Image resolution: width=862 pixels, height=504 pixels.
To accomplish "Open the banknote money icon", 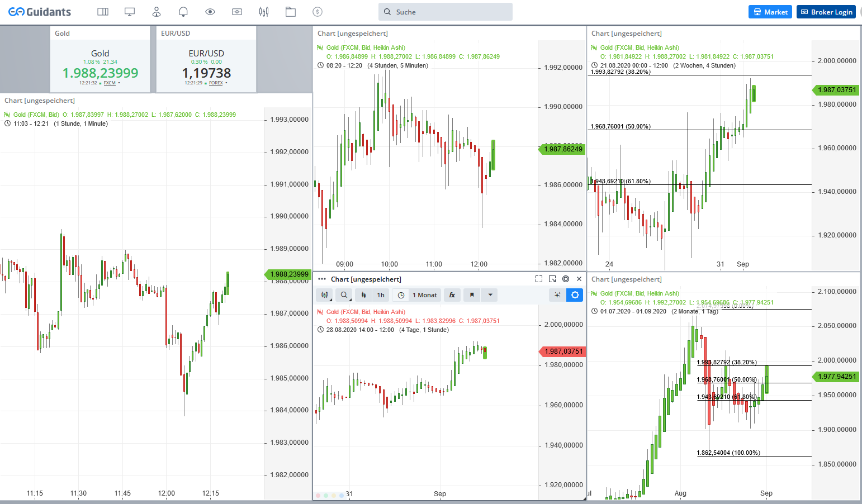I will pos(237,12).
